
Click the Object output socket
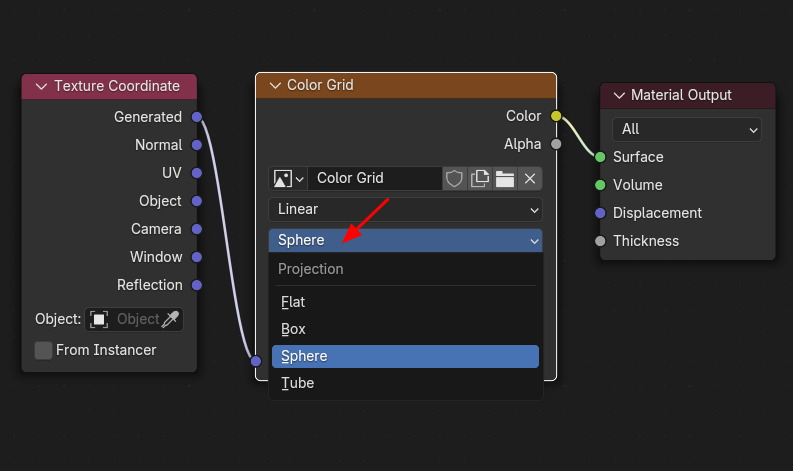(x=197, y=201)
